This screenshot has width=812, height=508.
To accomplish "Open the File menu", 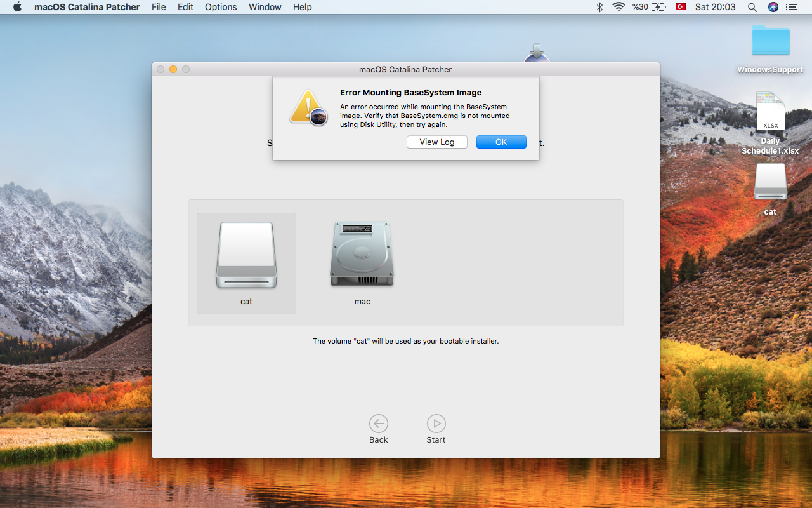I will (159, 7).
